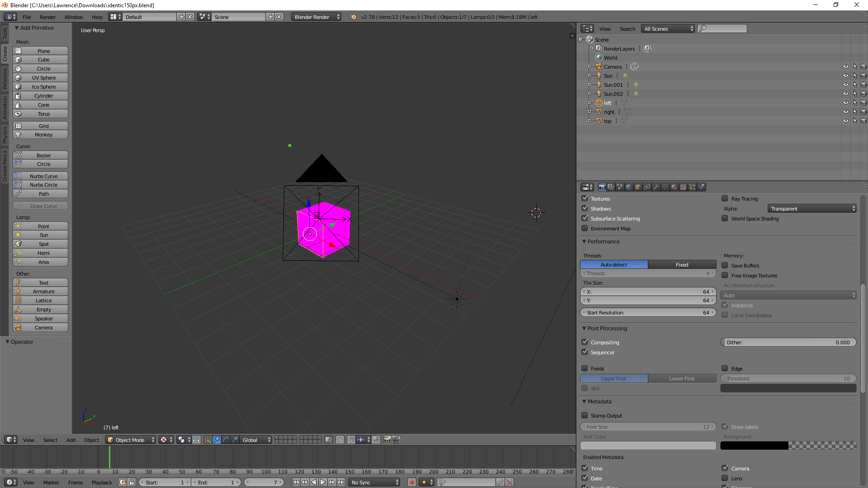Image resolution: width=868 pixels, height=488 pixels.
Task: Disable the Compositing checkbox
Action: pyautogui.click(x=585, y=342)
